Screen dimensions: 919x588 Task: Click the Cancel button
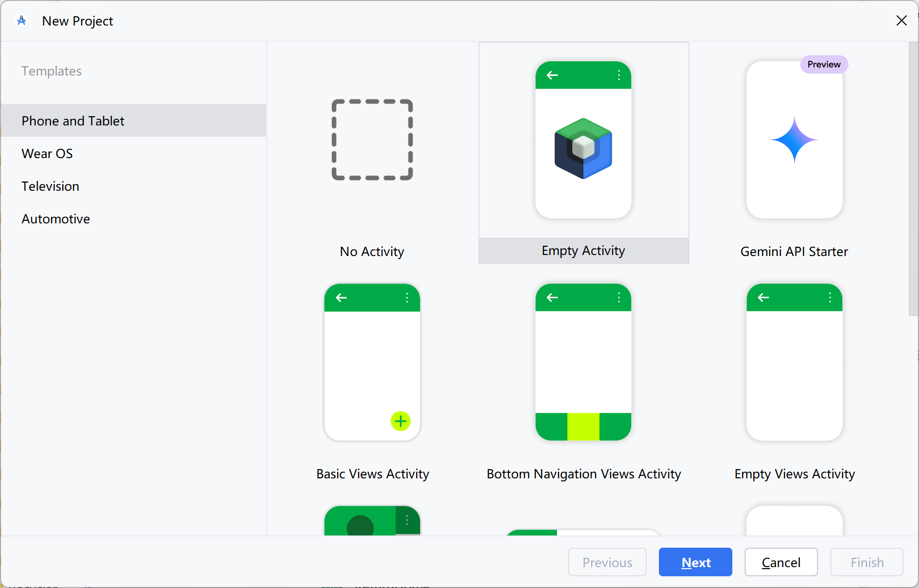(781, 562)
